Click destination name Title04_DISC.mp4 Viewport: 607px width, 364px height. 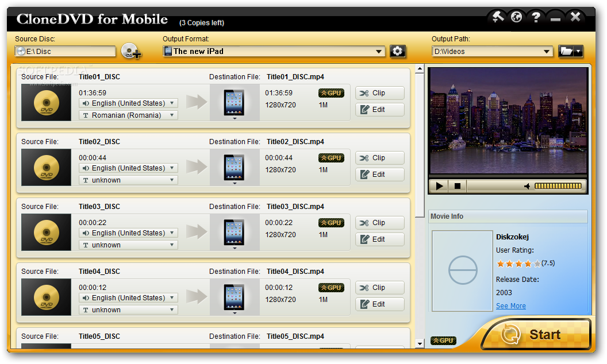(295, 272)
